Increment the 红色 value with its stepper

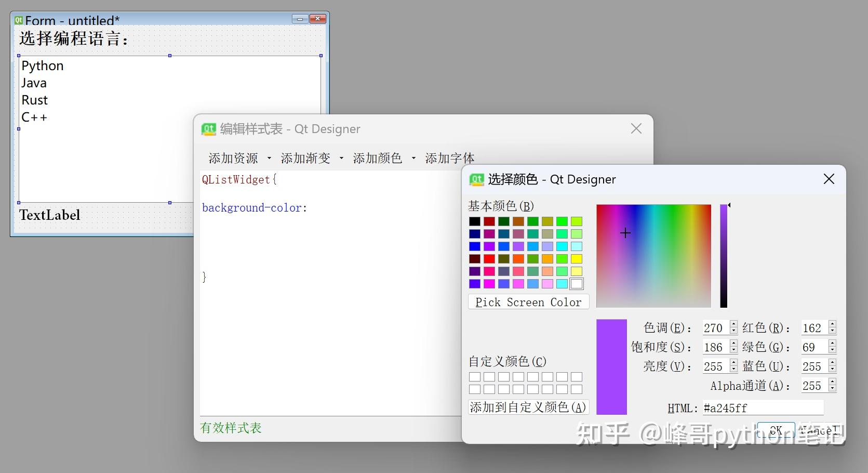point(832,324)
